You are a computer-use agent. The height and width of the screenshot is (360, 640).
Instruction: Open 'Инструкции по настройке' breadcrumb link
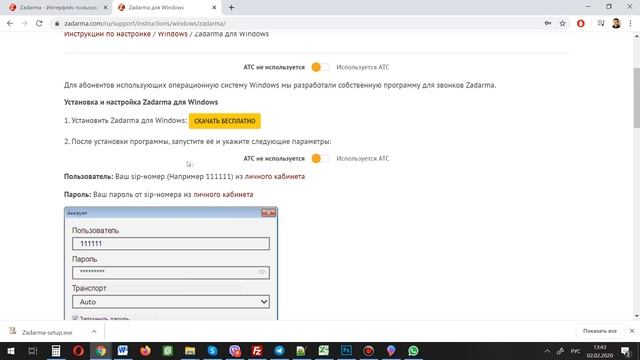click(x=107, y=34)
